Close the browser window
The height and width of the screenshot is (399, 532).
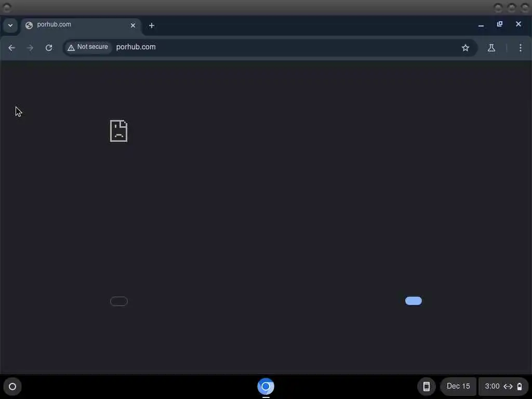coord(518,24)
